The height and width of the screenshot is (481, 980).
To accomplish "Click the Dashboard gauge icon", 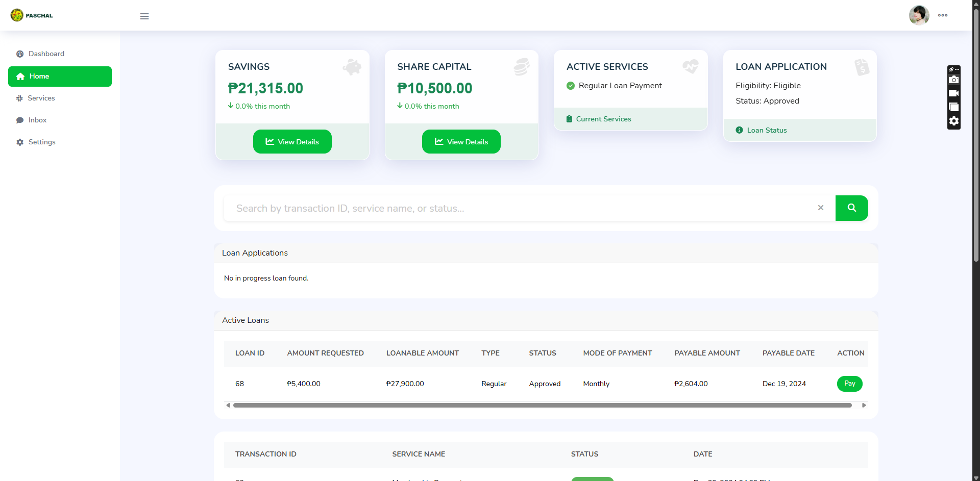I will [20, 54].
